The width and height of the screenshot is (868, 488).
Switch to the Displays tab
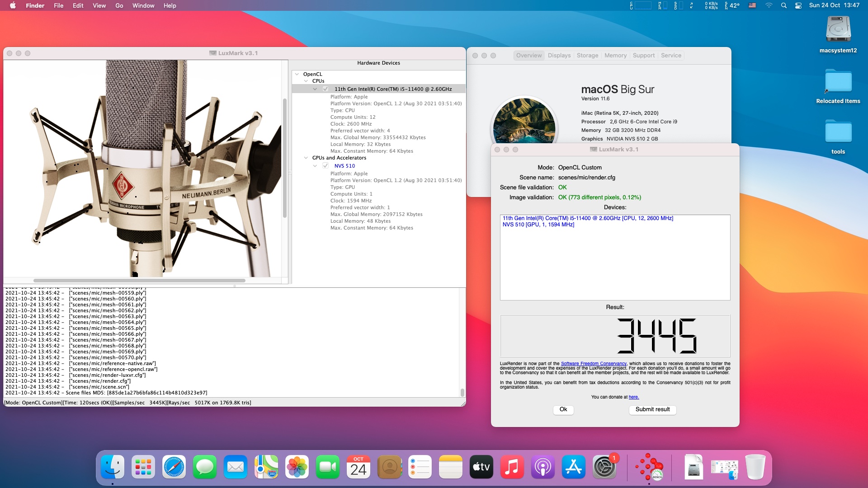(x=559, y=55)
